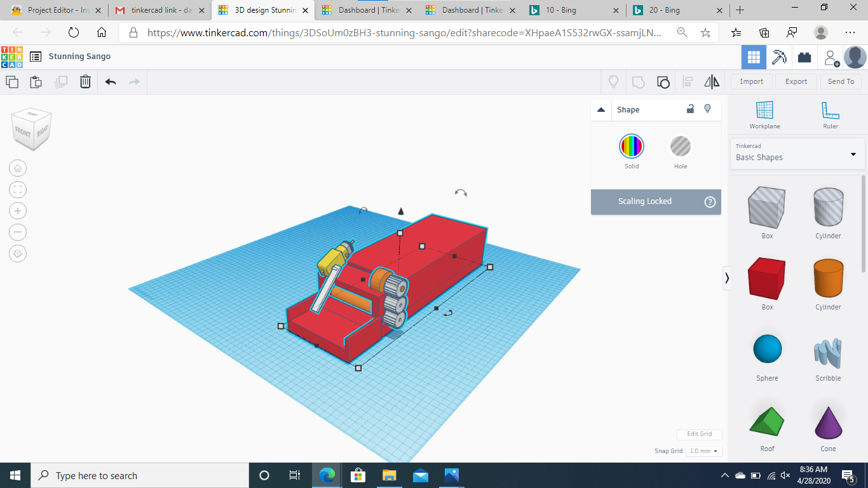Delete selected shape with trash icon
Screen dimensions: 868x488
coord(85,81)
